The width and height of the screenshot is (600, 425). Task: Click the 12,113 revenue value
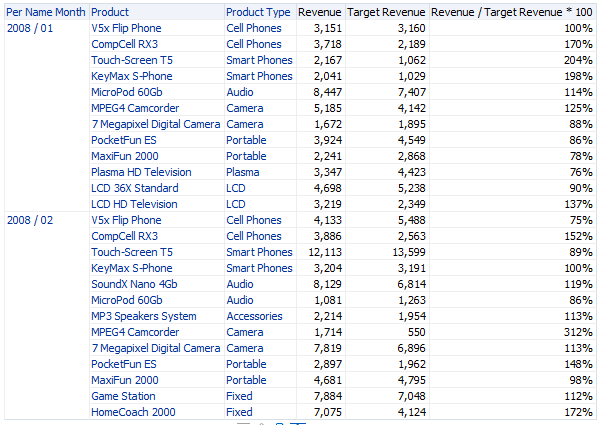click(x=323, y=252)
